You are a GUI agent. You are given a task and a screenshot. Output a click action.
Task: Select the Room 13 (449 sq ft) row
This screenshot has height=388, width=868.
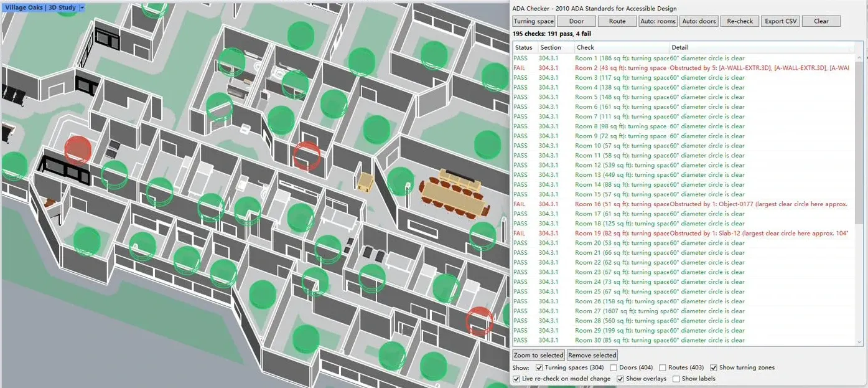pyautogui.click(x=684, y=175)
